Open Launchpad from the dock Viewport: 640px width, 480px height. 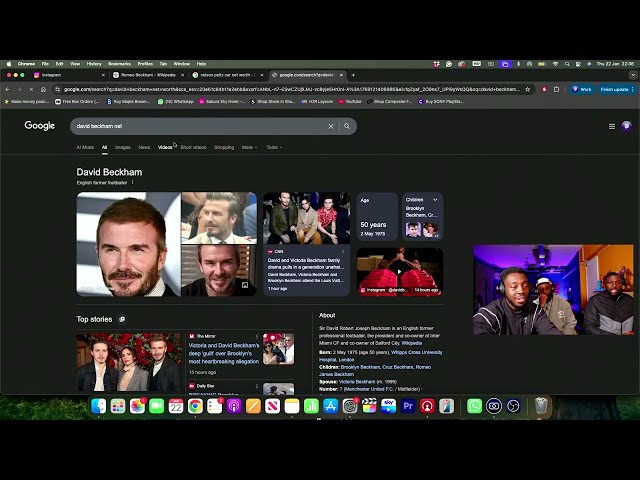[x=118, y=406]
